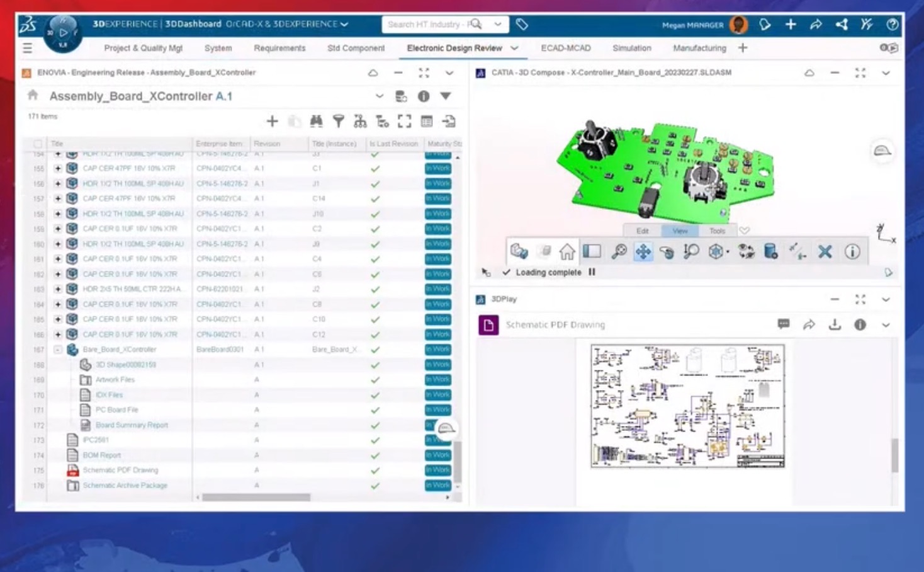Switch to the ECAD-MCAD tab
The height and width of the screenshot is (572, 924).
(566, 48)
